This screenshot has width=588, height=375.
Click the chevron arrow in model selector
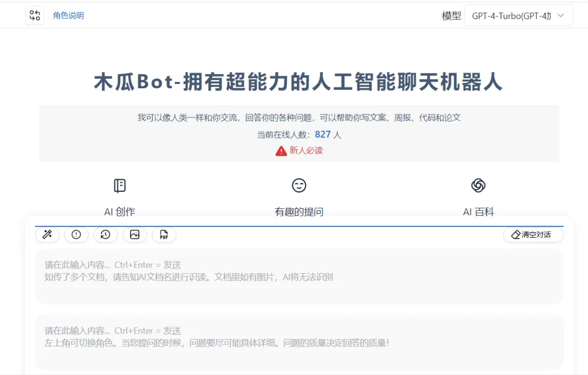tap(561, 16)
